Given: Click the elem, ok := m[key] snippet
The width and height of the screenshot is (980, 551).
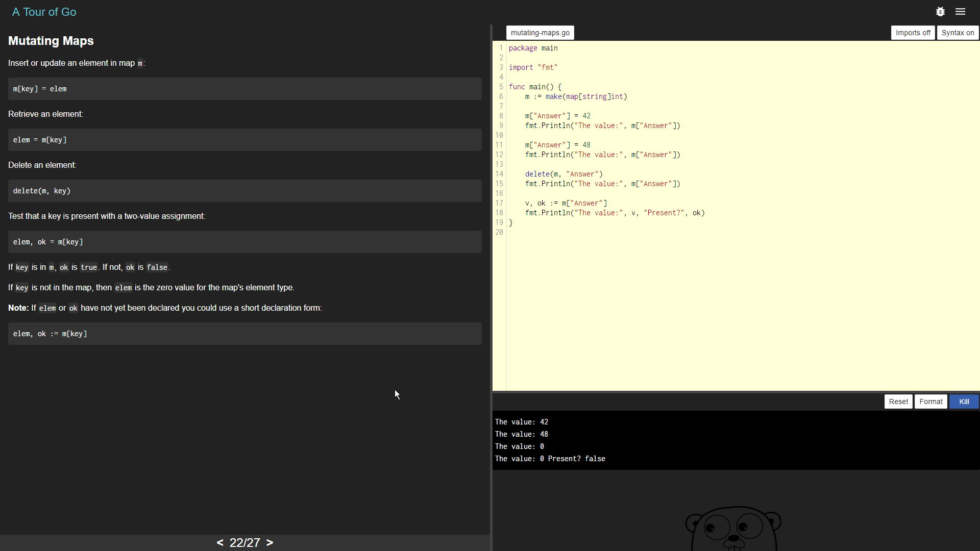Looking at the screenshot, I should click(x=244, y=333).
